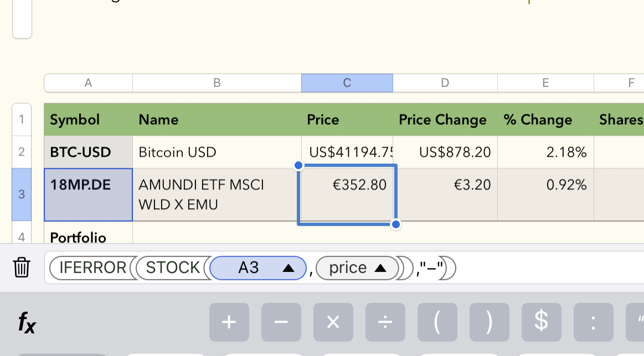Click the STOCK function token
Screen dimensions: 644x356
coord(172,268)
